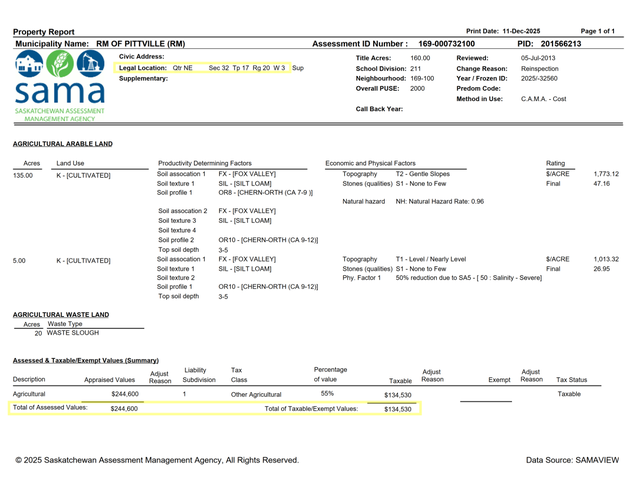Select the Agricultural Waste Land section heading

tap(61, 314)
